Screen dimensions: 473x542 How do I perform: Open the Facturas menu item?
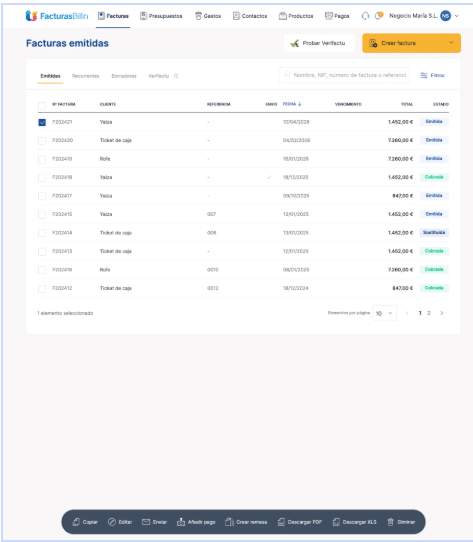pyautogui.click(x=113, y=16)
